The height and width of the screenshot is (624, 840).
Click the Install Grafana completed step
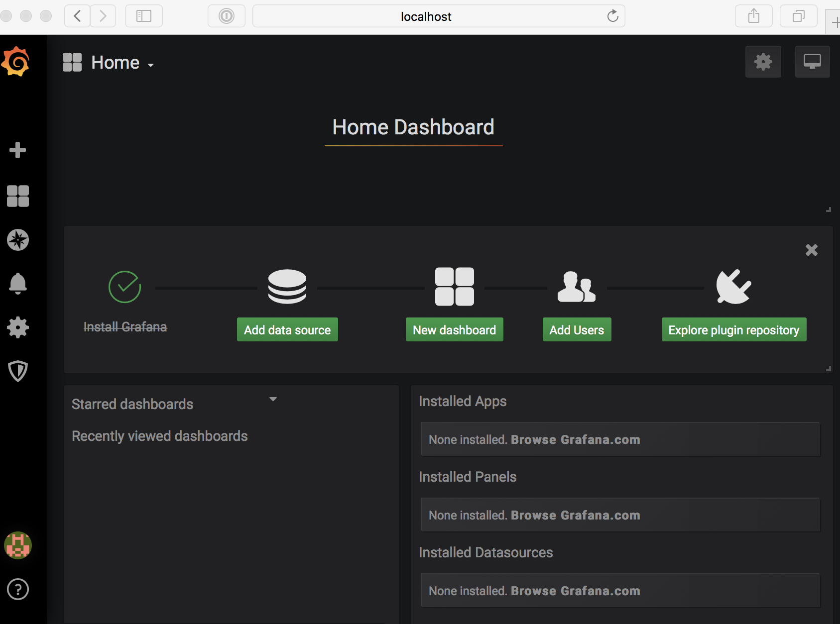(x=125, y=327)
